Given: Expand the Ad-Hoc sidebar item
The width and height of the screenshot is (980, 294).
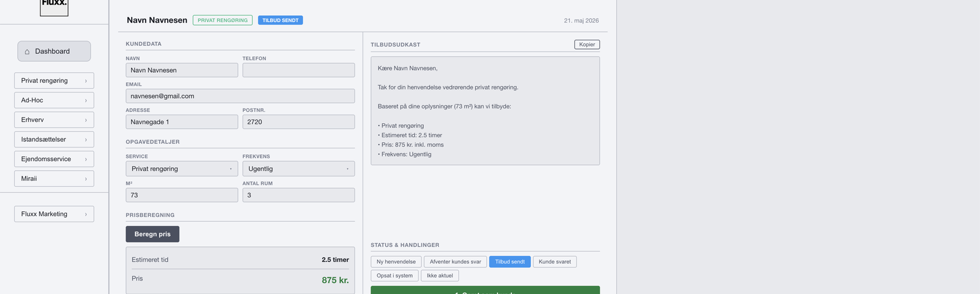Looking at the screenshot, I should [54, 100].
